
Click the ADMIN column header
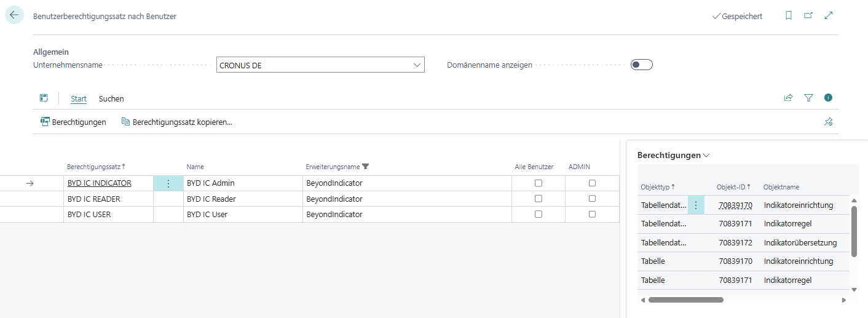click(579, 167)
